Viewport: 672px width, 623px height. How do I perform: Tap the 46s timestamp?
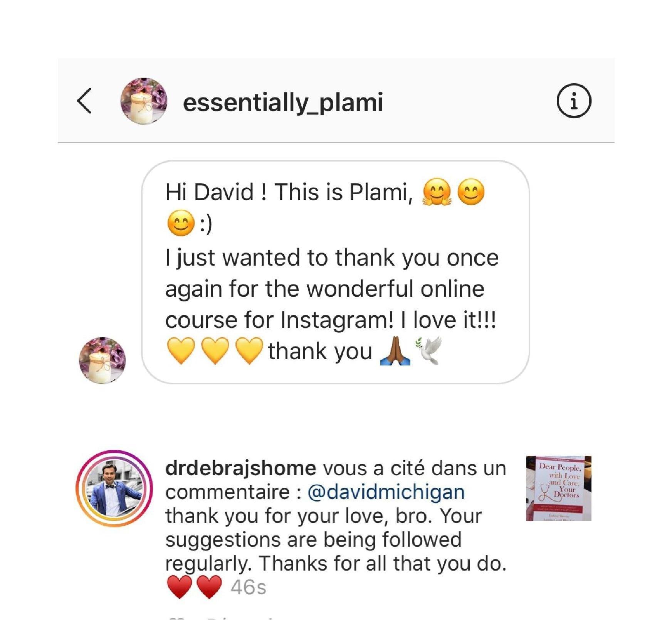(x=248, y=588)
